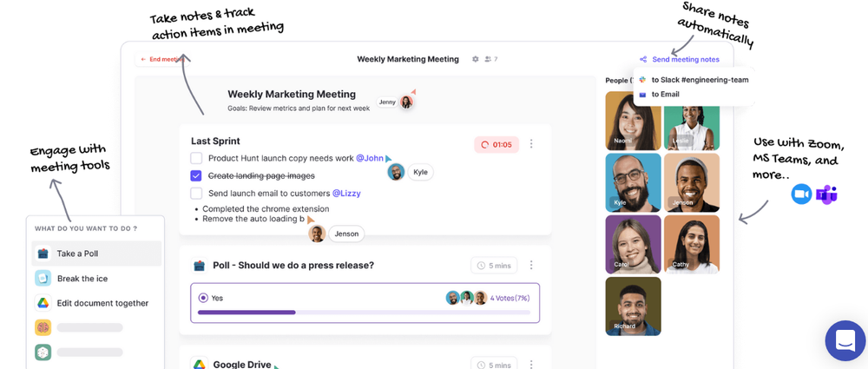Select Edit document together menu item
868x369 pixels.
pyautogui.click(x=97, y=304)
